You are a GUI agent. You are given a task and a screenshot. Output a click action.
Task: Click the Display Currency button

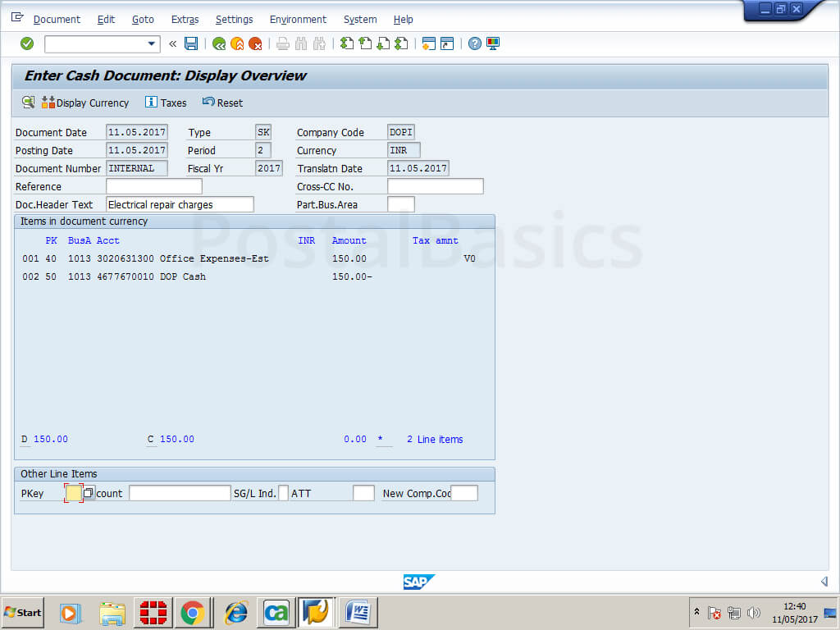point(85,103)
